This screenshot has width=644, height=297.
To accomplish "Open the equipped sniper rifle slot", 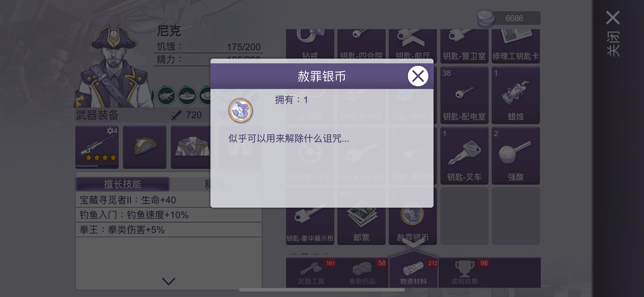I will coord(97,147).
